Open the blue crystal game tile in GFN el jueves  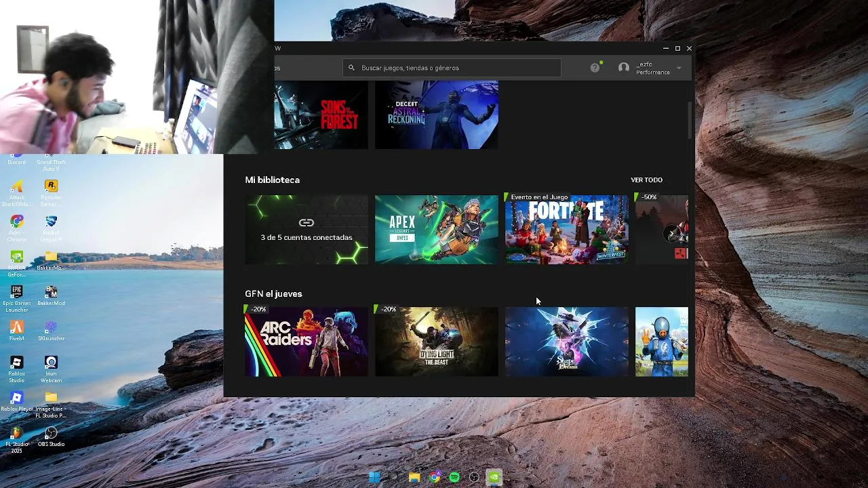[567, 342]
